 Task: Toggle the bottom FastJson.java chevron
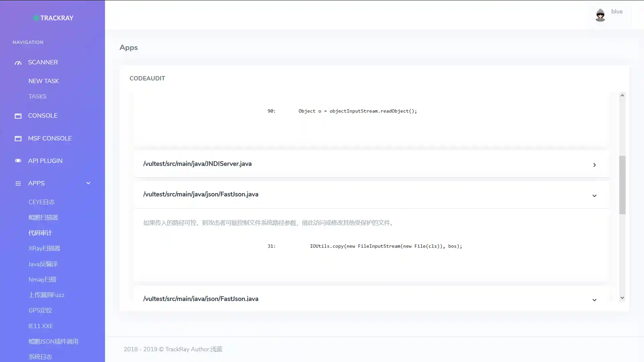(x=594, y=300)
